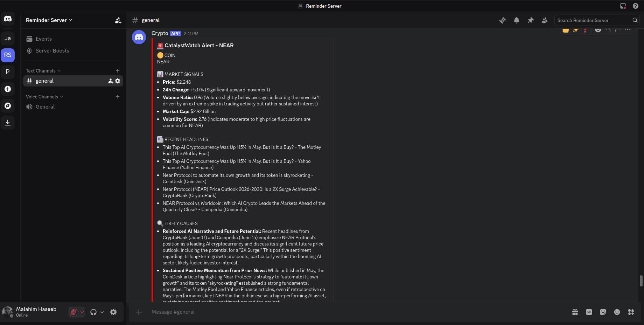Switch to the P server

[8, 72]
